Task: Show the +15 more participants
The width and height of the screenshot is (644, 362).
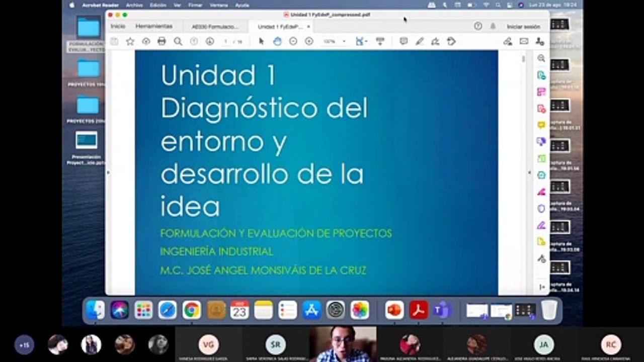Action: [x=24, y=345]
